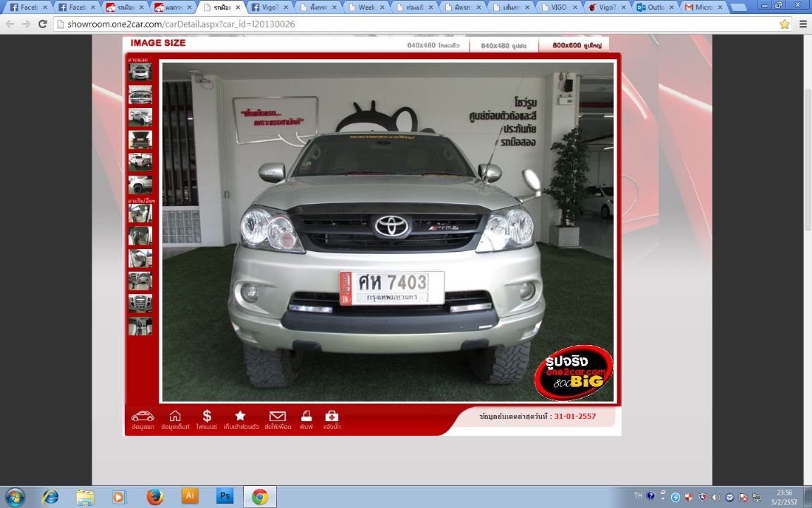Click the car info (ข้อมูลรถ) icon

coord(142,416)
